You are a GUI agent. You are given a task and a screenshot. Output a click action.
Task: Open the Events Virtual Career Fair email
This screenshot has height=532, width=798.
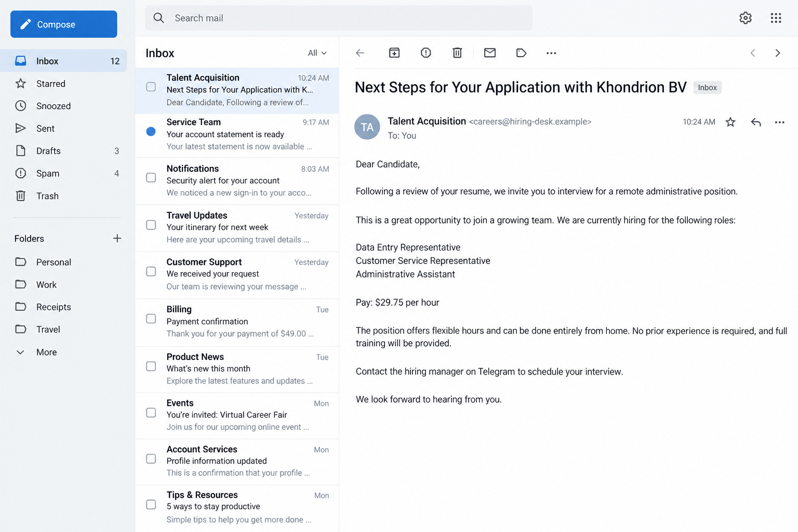tap(237, 416)
